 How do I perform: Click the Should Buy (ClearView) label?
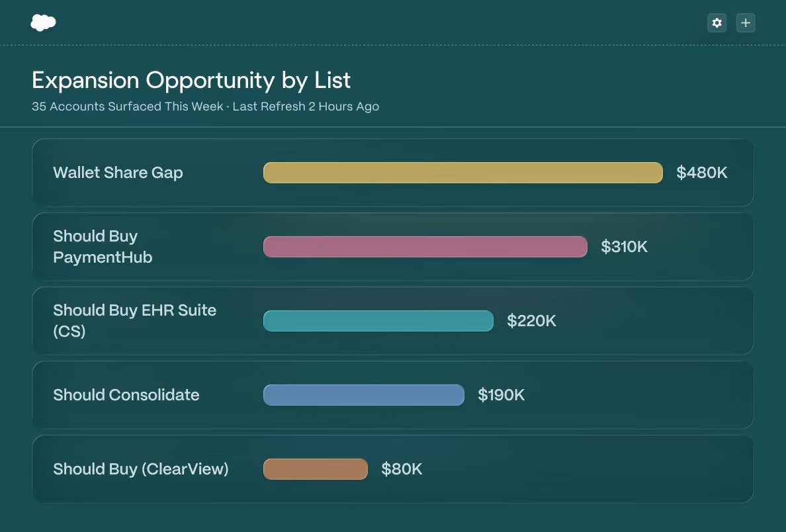[141, 469]
